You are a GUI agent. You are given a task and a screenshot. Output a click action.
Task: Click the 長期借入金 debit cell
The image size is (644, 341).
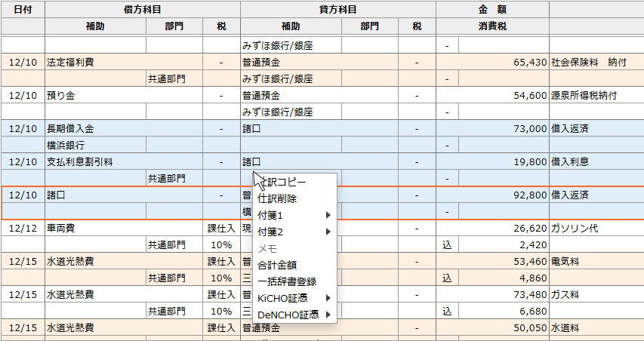[x=95, y=128]
